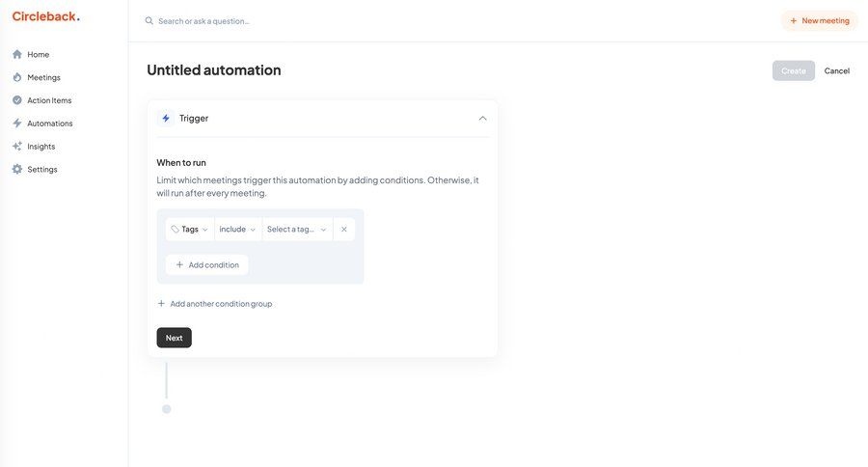Viewport: 868px width, 467px height.
Task: Collapse the Trigger section chevron
Action: click(x=482, y=118)
